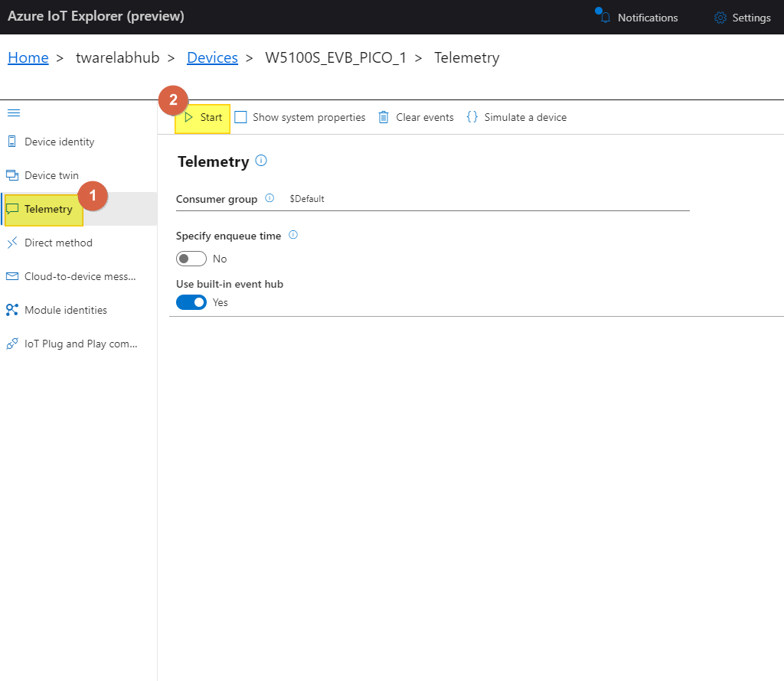
Task: Click the Specify enqueue time info icon
Action: coord(293,235)
